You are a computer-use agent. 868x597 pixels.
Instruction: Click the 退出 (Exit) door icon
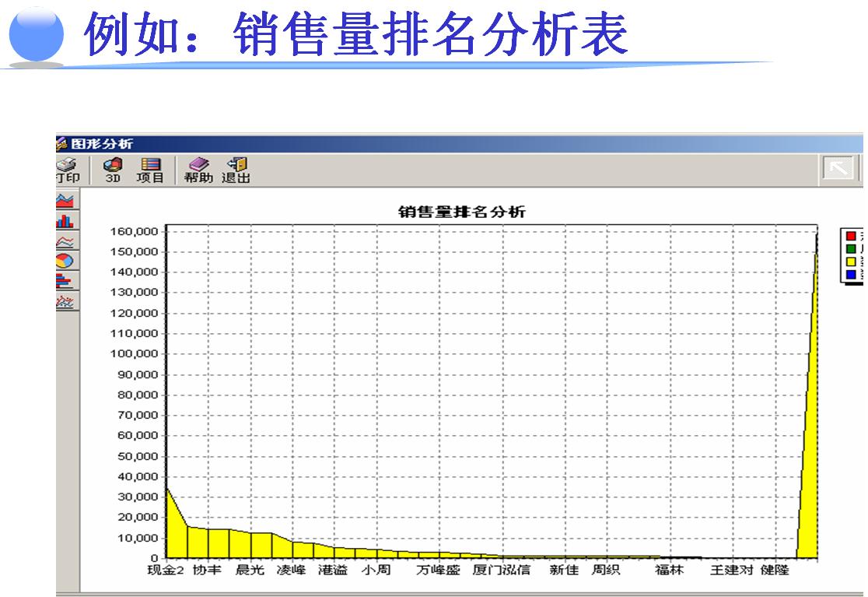tap(236, 170)
